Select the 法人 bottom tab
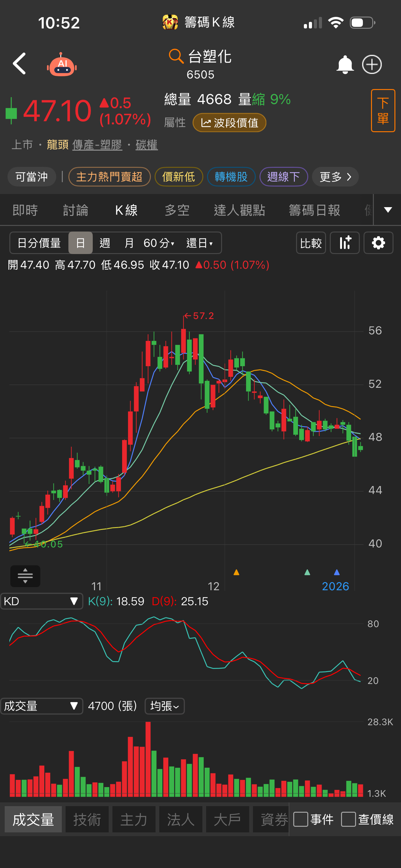Screen dimensions: 401x868 pyautogui.click(x=181, y=819)
